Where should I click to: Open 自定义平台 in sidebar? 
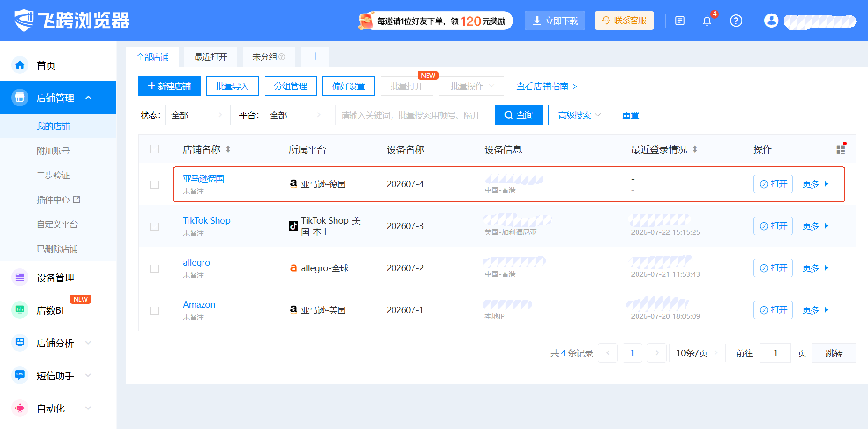[x=58, y=224]
